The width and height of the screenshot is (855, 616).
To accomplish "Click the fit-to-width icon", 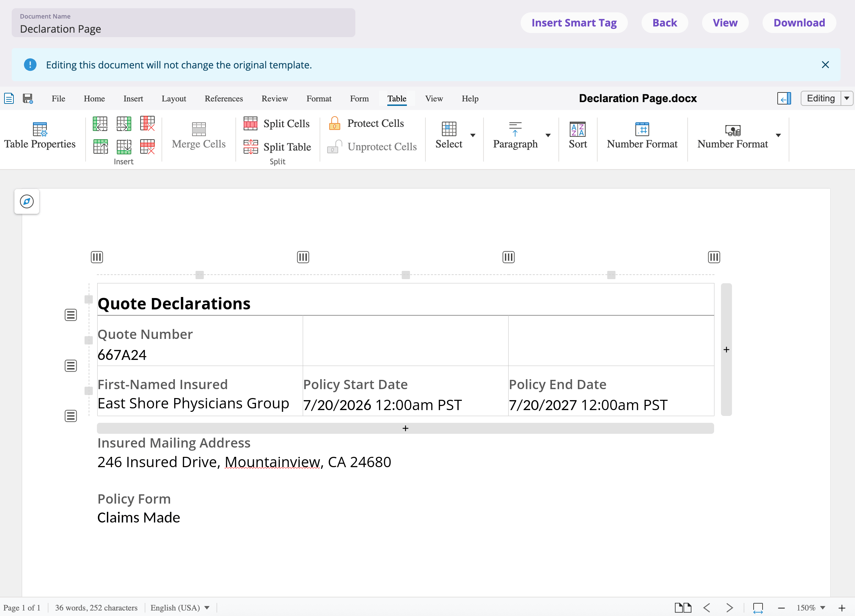I will coord(758,608).
